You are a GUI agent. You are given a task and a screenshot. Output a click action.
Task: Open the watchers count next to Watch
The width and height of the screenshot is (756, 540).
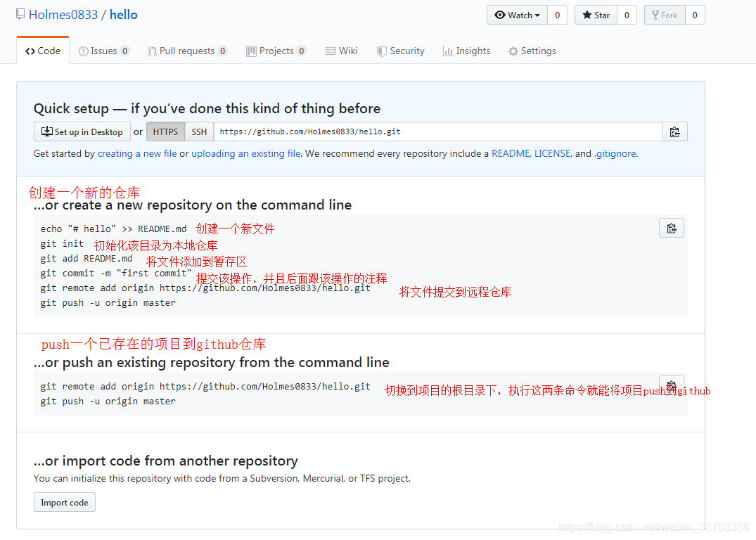[x=558, y=15]
